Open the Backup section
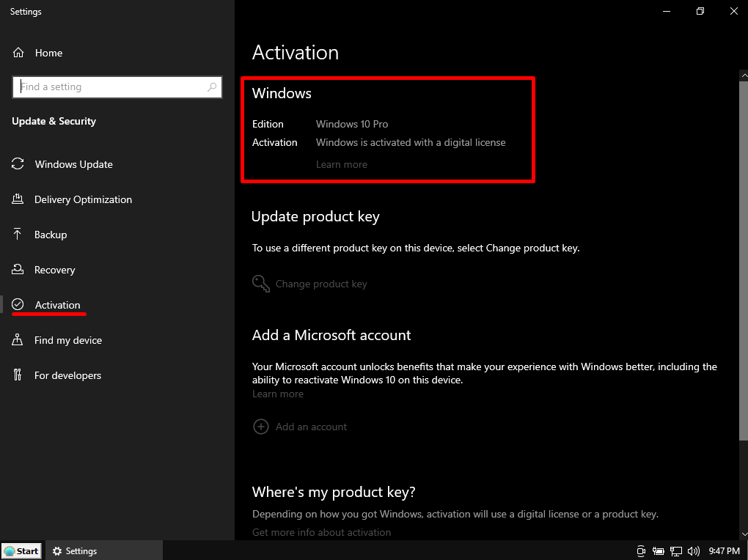748x560 pixels. 51,235
